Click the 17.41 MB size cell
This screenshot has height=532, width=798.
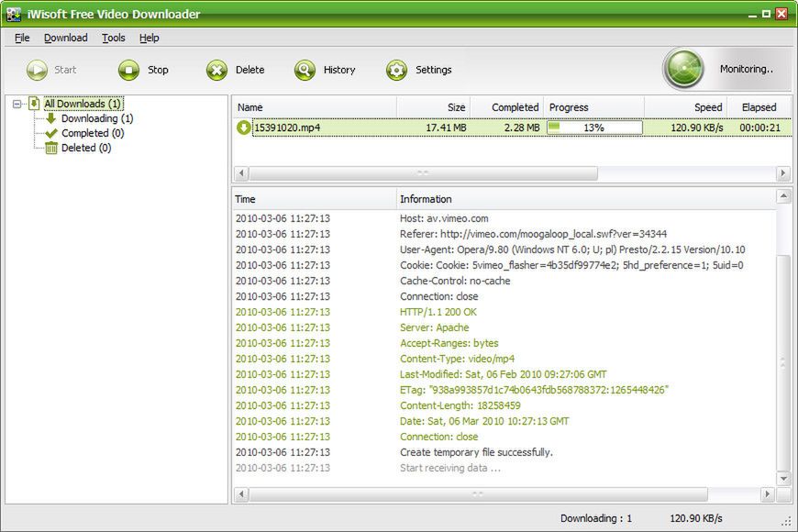click(446, 127)
